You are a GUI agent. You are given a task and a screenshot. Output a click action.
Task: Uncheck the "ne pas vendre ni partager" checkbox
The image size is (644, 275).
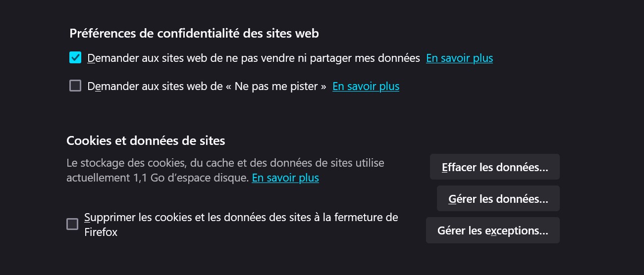[x=75, y=58]
